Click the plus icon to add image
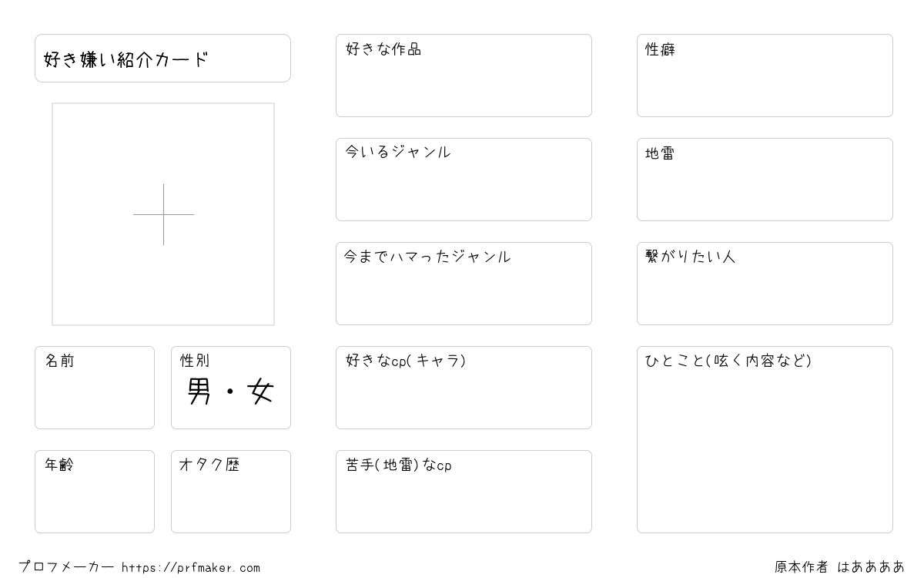The image size is (924, 578). tap(163, 214)
